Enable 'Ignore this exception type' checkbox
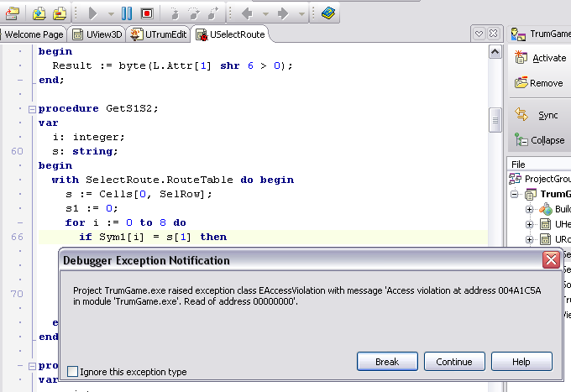 [x=73, y=372]
